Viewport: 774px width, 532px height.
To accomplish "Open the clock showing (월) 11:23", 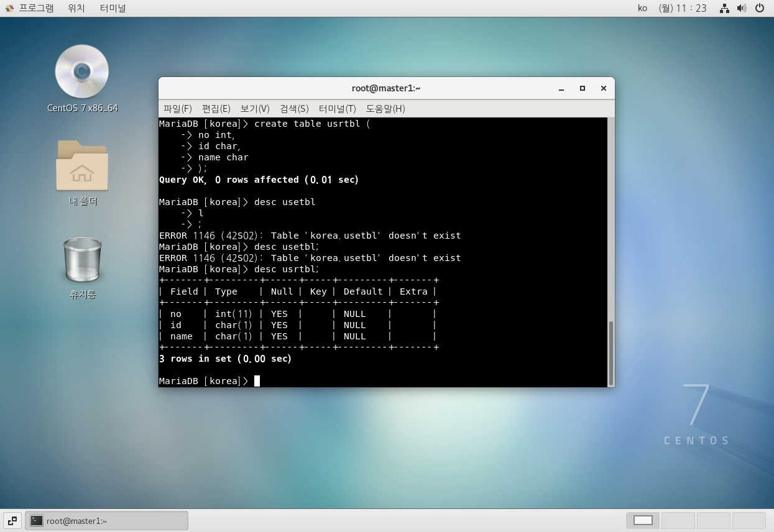I will 683,8.
